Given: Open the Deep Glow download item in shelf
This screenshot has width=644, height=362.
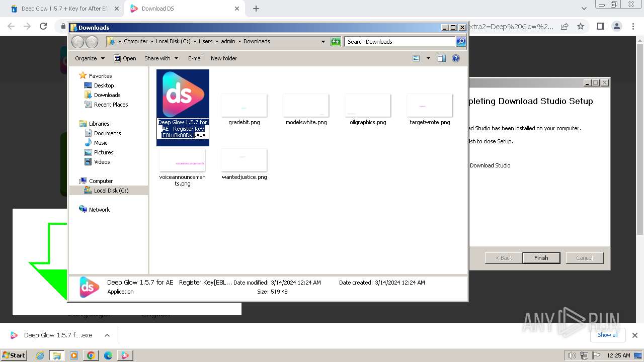Looking at the screenshot, I should click(51, 335).
